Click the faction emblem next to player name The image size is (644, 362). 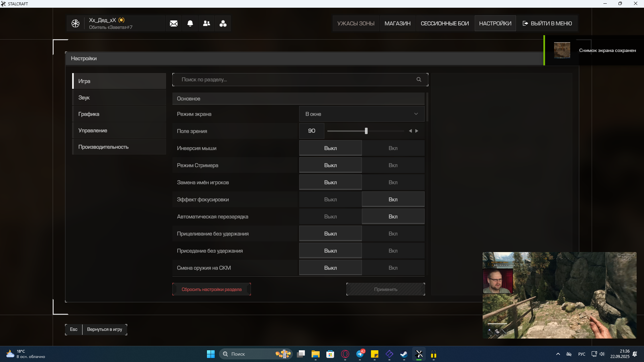click(x=75, y=23)
